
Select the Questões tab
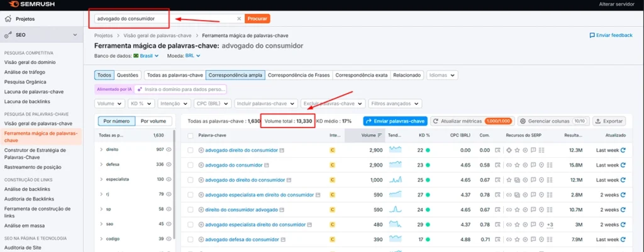click(x=128, y=75)
